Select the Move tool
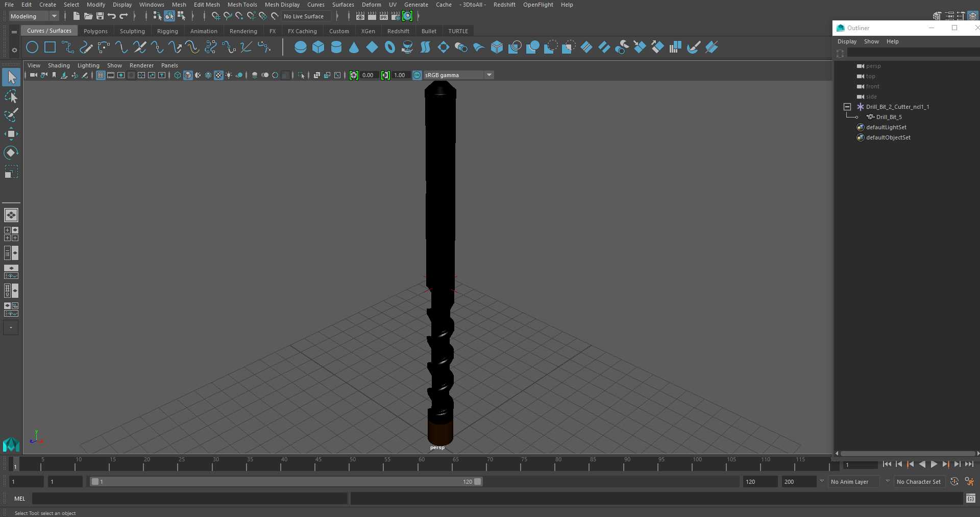This screenshot has width=980, height=517. coord(11,134)
